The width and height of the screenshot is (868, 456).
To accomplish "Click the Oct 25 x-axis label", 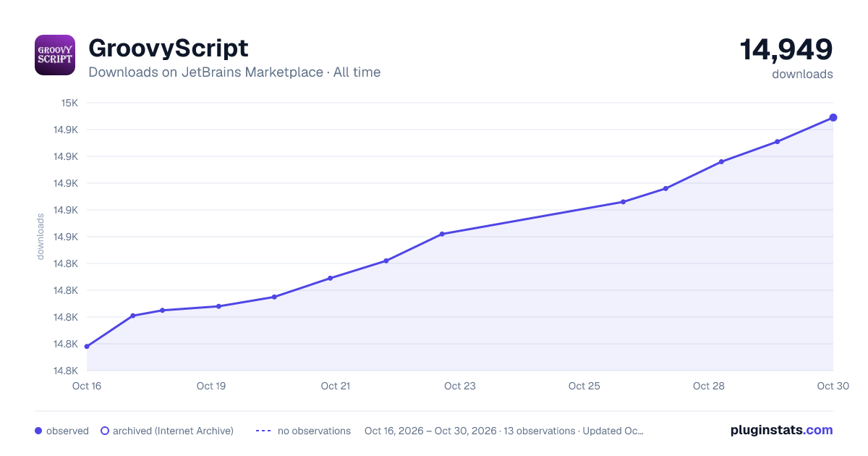I will pos(584,386).
